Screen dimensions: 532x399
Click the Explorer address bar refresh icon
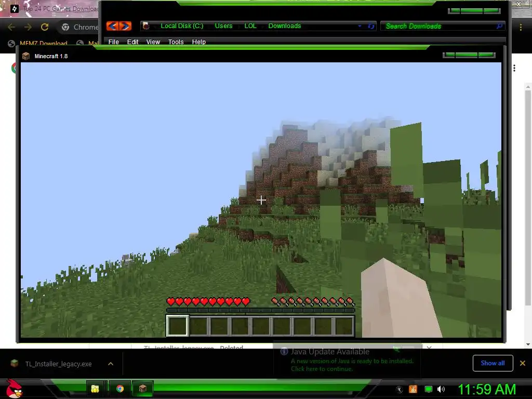click(371, 26)
